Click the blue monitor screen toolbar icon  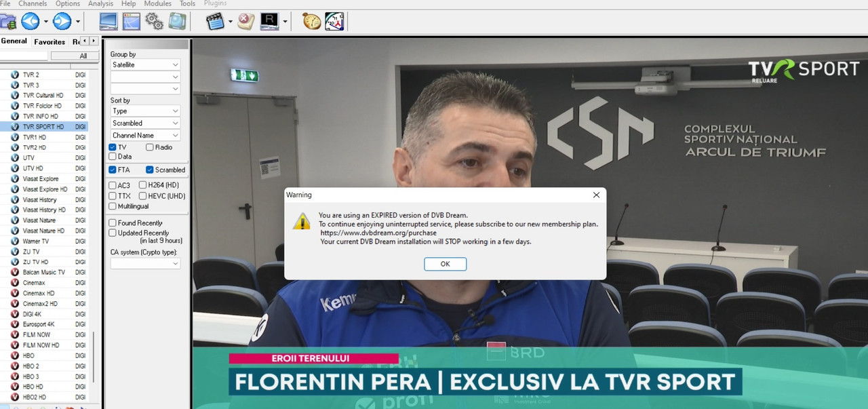tap(108, 22)
